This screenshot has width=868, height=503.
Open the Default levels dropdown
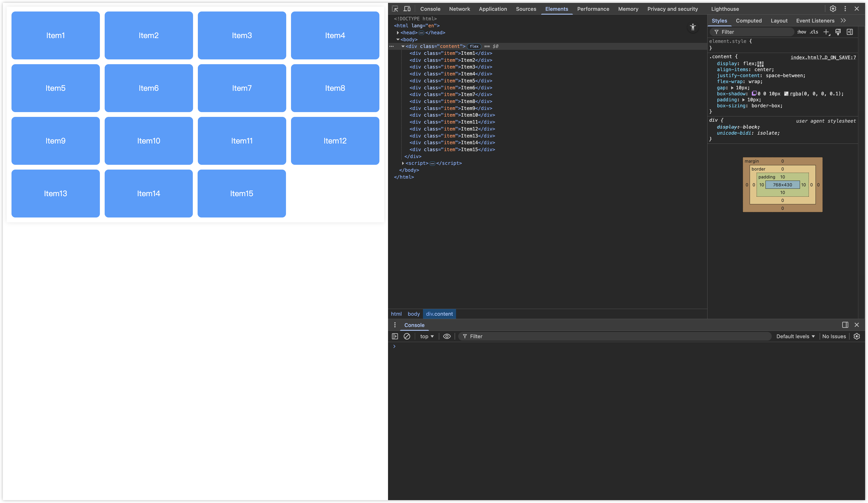[x=795, y=336]
